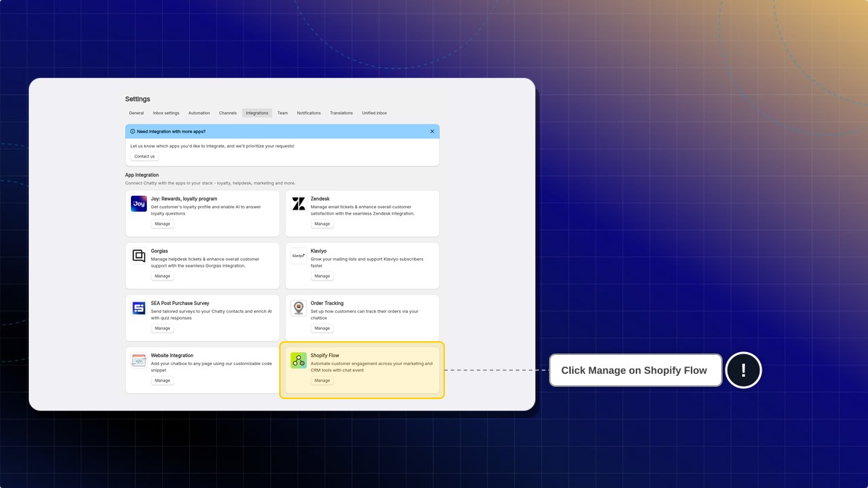Screen dimensions: 868x488
Task: Click the Order Tracking icon
Action: pyautogui.click(x=299, y=308)
